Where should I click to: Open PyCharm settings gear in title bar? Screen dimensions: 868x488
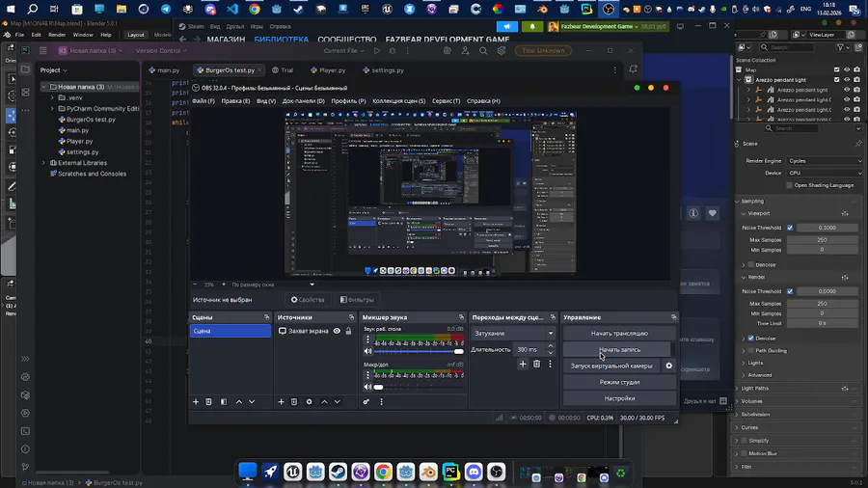click(502, 50)
